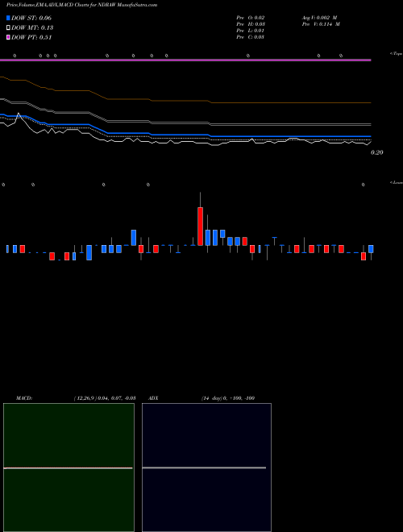
Task: Click the tallest red candlestick
Action: coord(200,226)
